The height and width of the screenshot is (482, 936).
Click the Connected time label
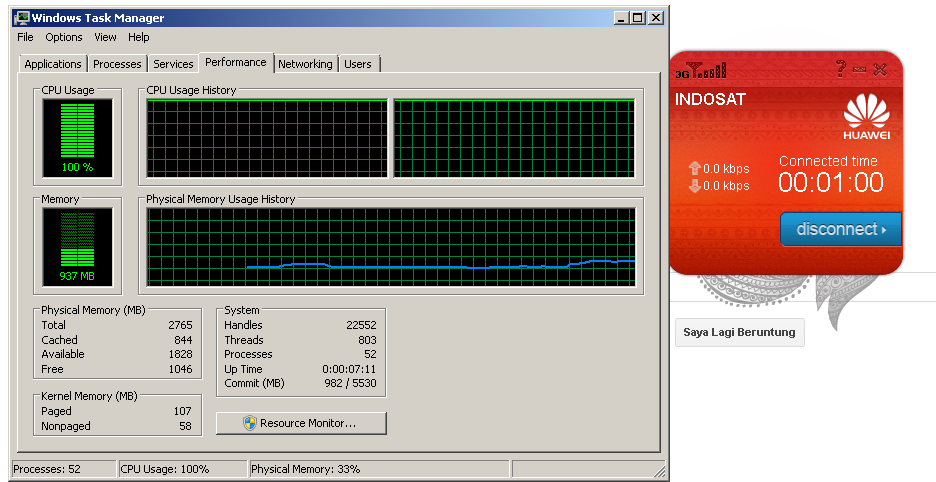[828, 161]
